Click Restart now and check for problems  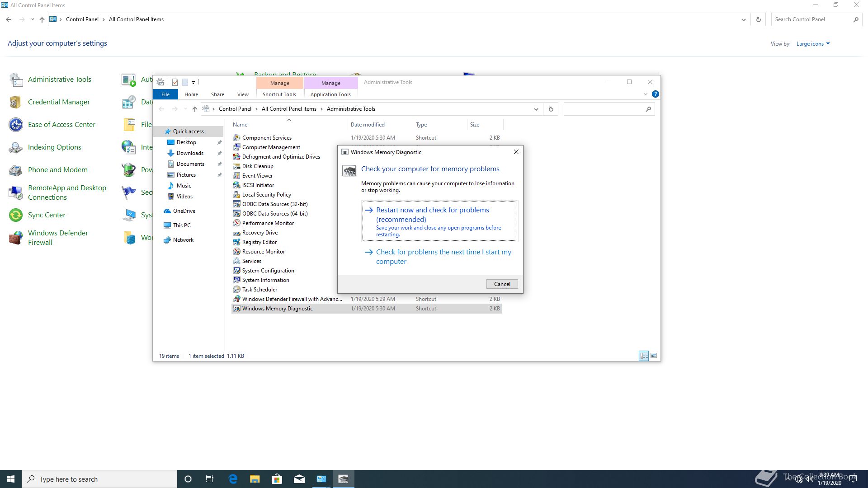click(439, 221)
